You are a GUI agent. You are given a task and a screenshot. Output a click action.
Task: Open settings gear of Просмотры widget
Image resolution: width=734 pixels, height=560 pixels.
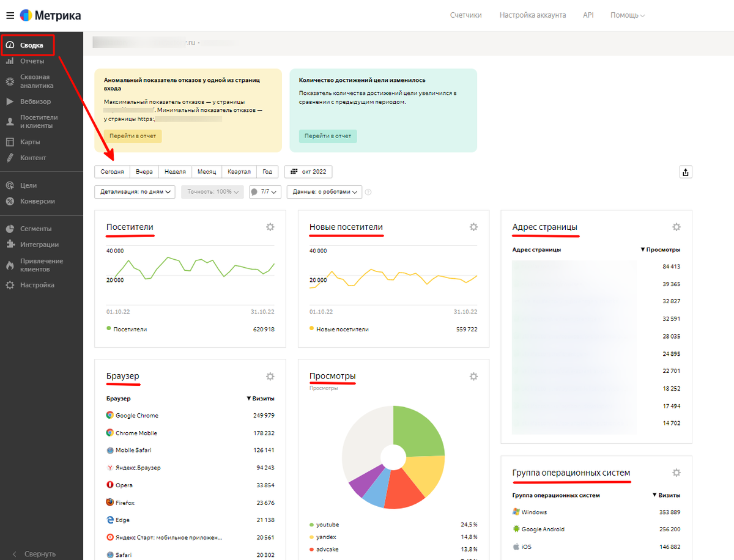pyautogui.click(x=473, y=376)
